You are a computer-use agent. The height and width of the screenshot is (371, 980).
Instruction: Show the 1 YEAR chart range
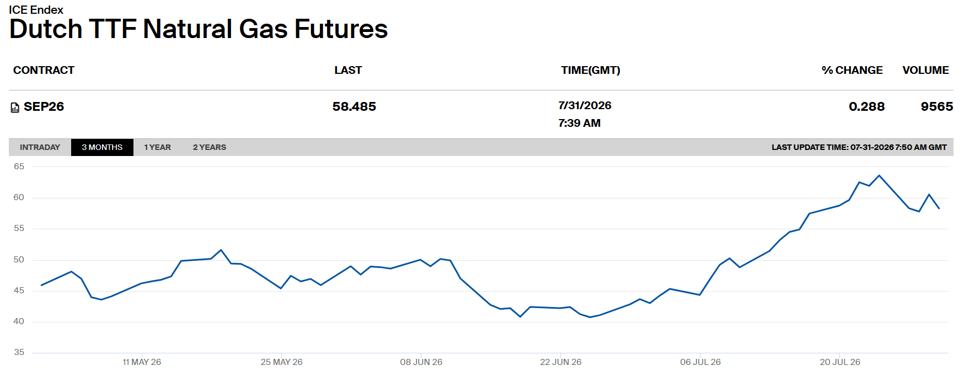tap(157, 147)
